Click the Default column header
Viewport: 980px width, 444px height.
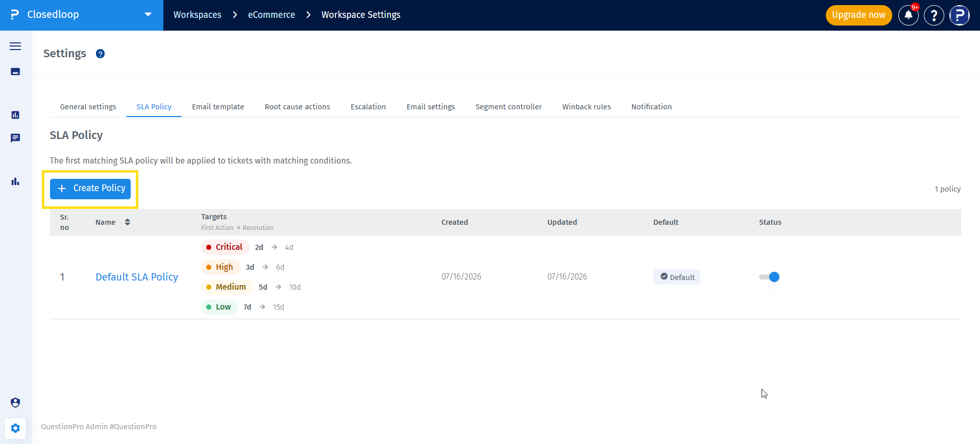(x=666, y=222)
